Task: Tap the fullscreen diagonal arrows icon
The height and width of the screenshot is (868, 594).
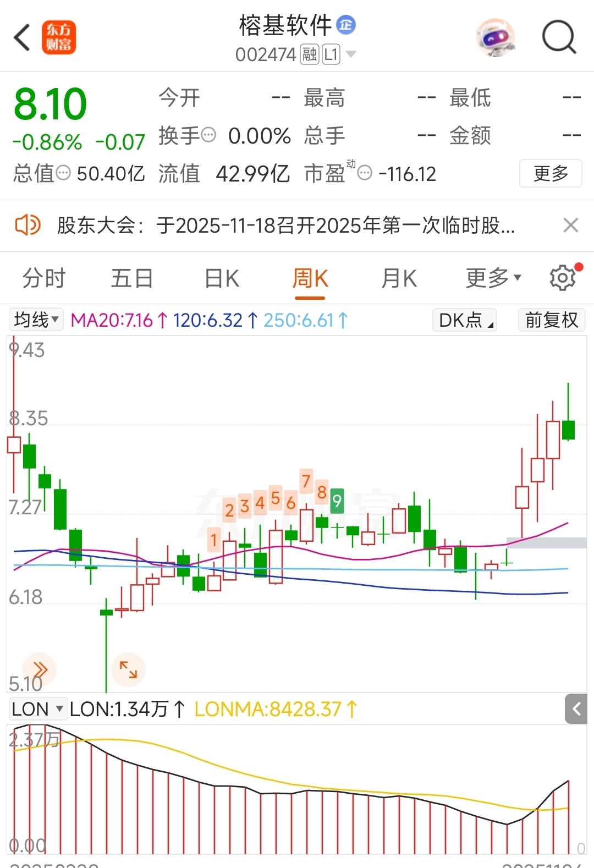Action: point(128,669)
